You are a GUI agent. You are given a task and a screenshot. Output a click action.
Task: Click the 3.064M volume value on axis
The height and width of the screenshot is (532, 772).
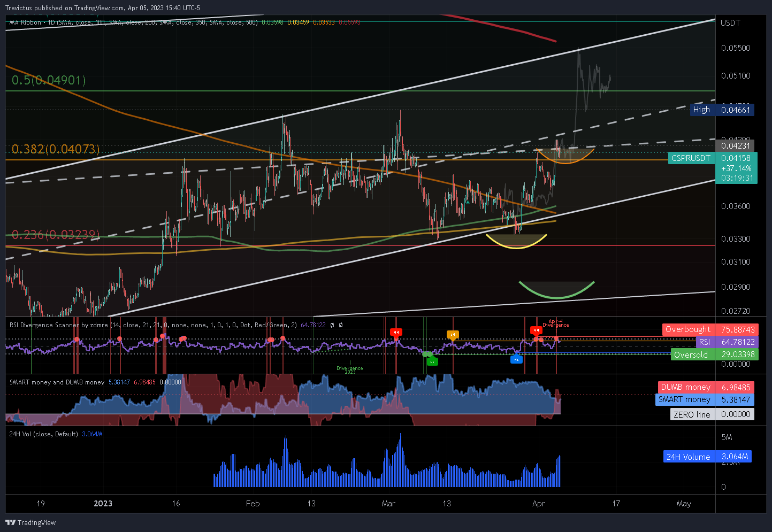[734, 457]
